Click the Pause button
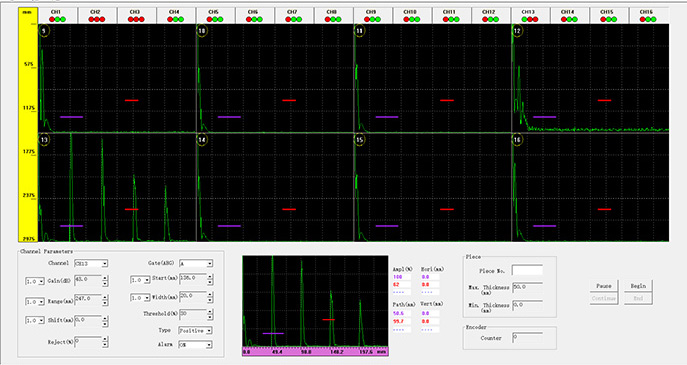The height and width of the screenshot is (365, 687). pos(604,286)
